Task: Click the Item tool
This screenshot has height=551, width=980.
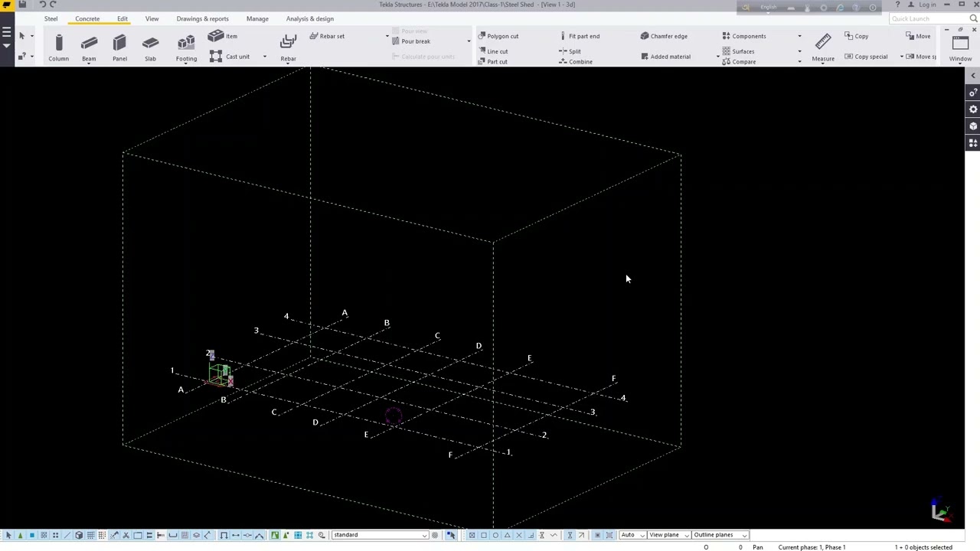Action: click(x=223, y=36)
